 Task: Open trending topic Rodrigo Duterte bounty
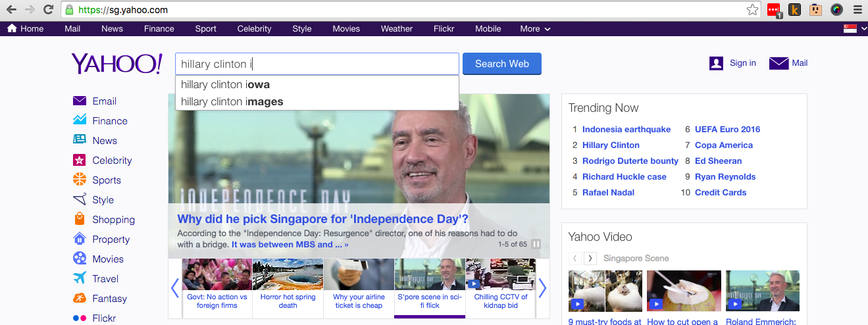[x=630, y=161]
